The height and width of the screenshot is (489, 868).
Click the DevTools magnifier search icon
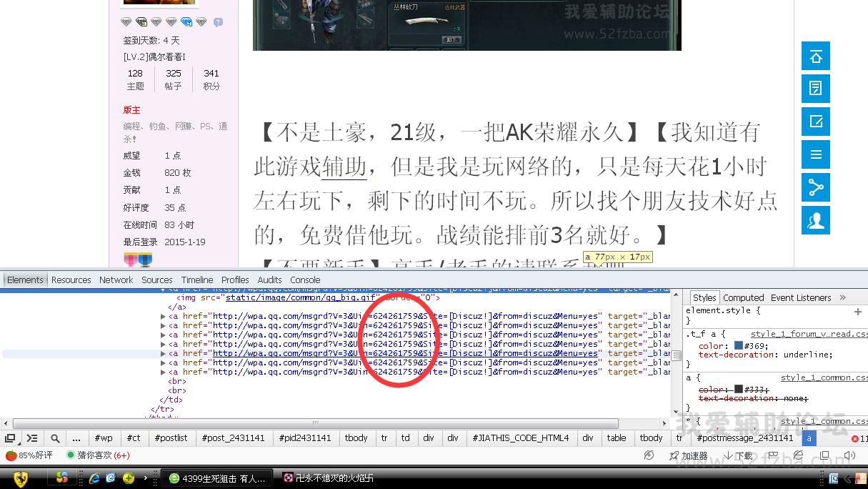[x=55, y=438]
